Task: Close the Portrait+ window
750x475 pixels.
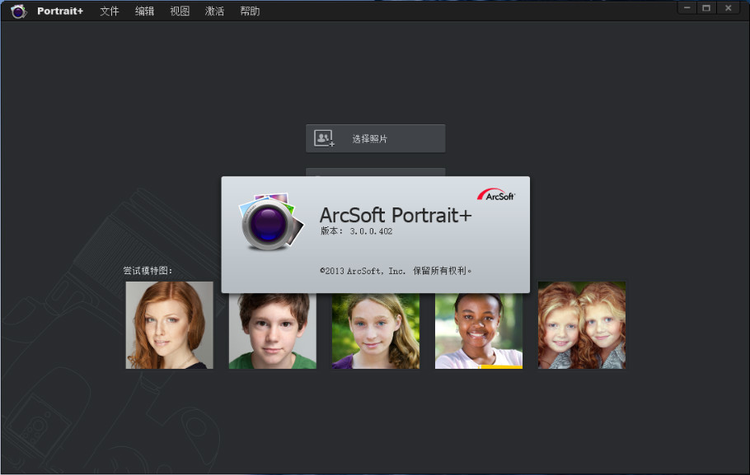Action: pyautogui.click(x=728, y=8)
